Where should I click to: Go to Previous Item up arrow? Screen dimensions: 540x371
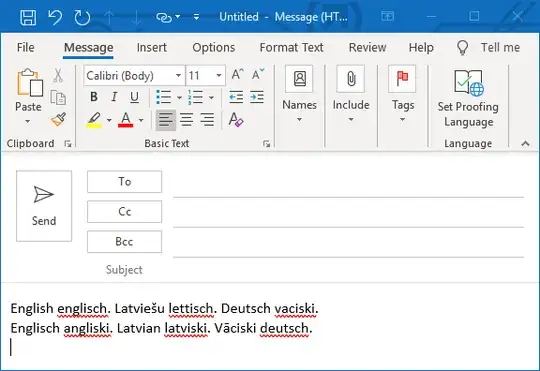tap(109, 17)
